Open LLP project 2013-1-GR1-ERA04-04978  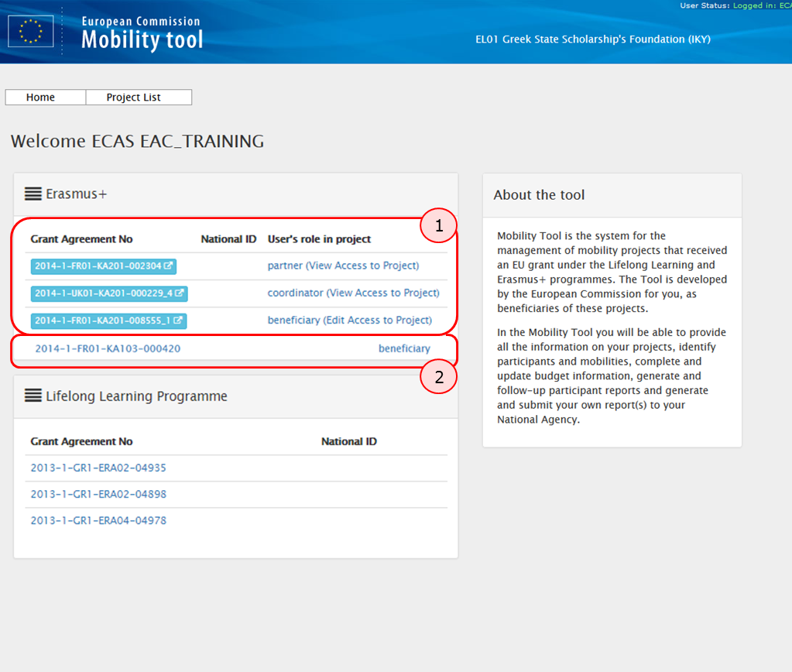point(98,520)
